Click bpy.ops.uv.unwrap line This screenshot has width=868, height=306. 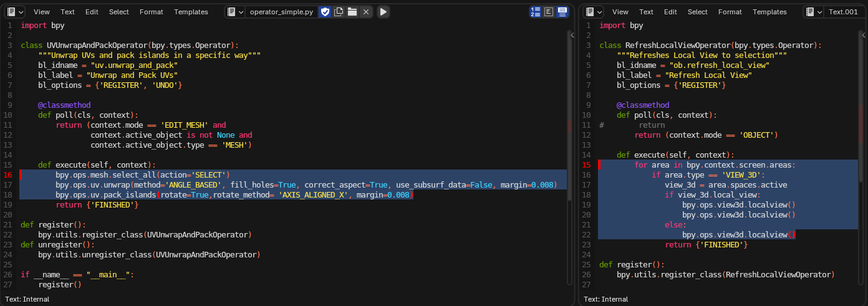(x=306, y=185)
